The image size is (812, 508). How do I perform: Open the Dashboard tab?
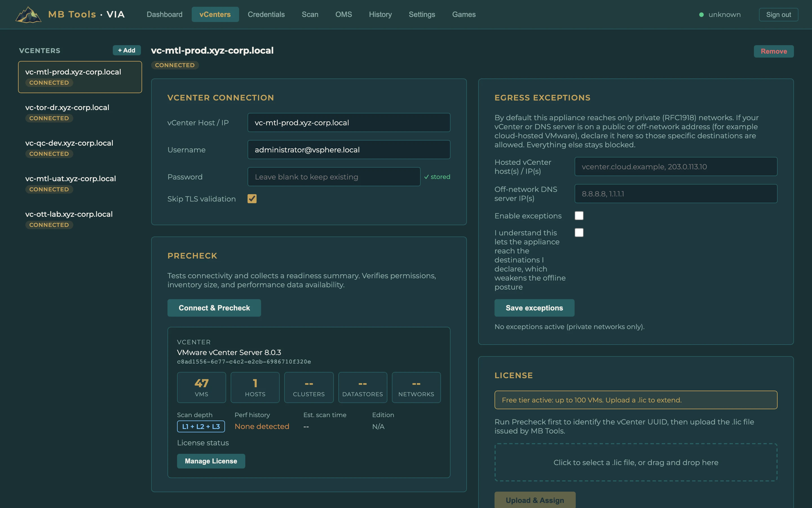tap(164, 14)
